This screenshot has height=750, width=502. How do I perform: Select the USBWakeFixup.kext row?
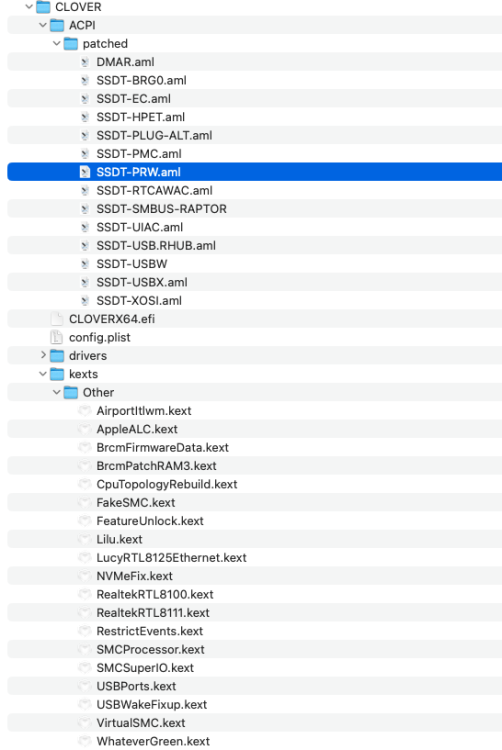pyautogui.click(x=254, y=704)
